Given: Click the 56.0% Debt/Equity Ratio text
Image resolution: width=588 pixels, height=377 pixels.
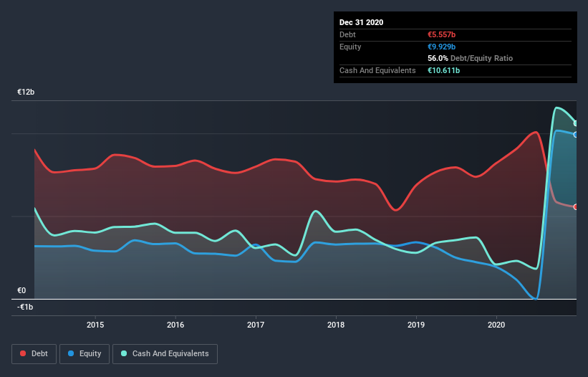Looking at the screenshot, I should (x=471, y=58).
